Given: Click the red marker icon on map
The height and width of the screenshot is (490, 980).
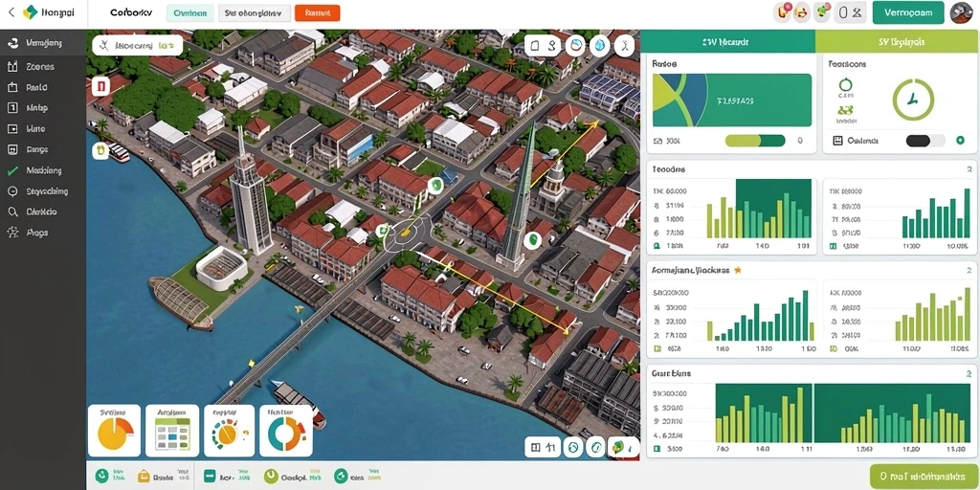Looking at the screenshot, I should [x=100, y=86].
